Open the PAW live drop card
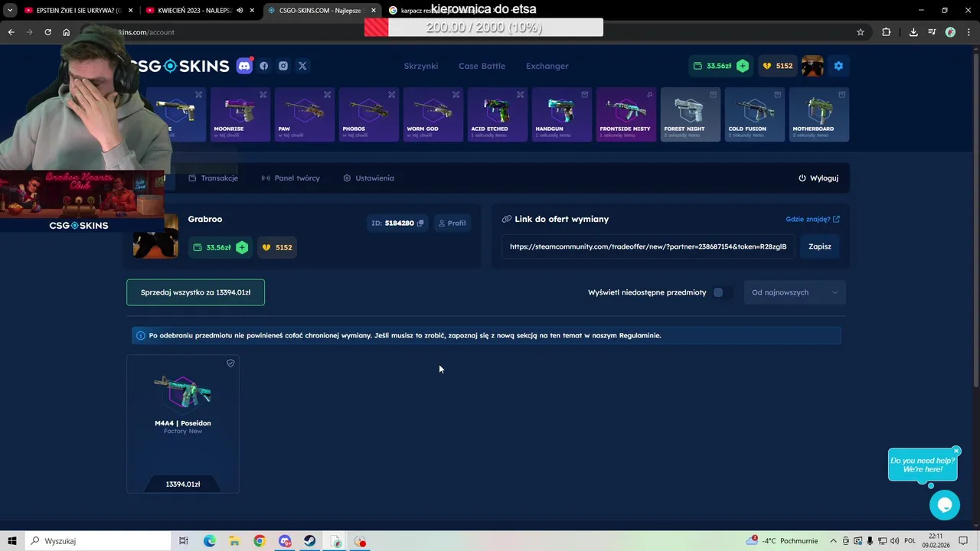Image resolution: width=980 pixels, height=551 pixels. 305,115
